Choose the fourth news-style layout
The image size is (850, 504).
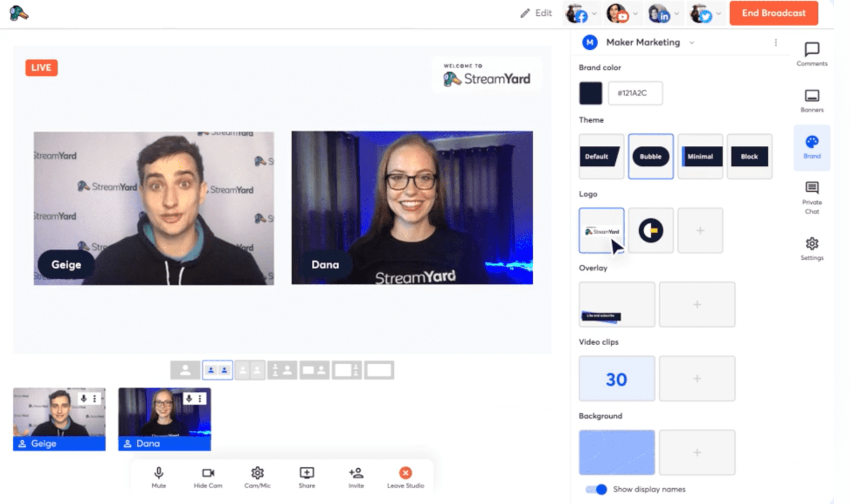click(x=282, y=370)
